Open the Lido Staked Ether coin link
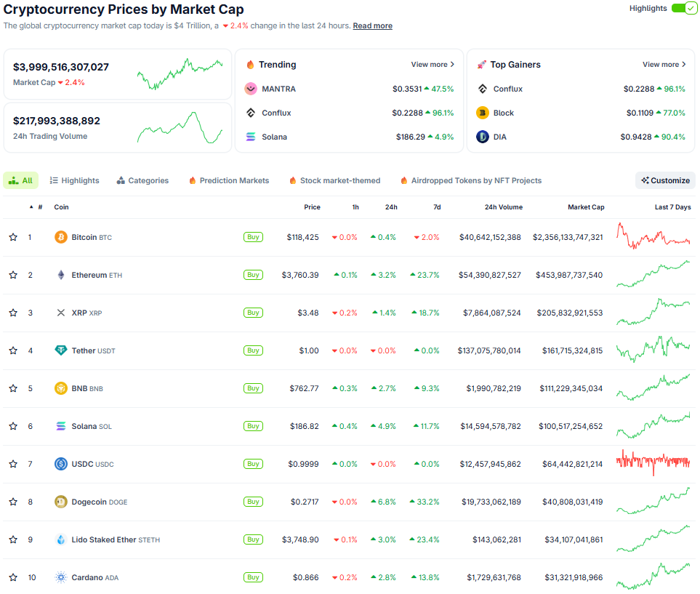 116,539
